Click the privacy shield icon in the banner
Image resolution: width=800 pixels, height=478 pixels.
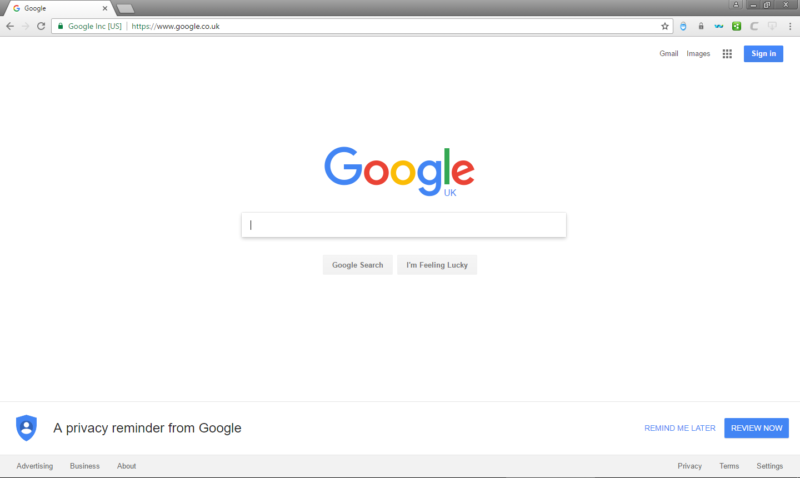tap(27, 427)
